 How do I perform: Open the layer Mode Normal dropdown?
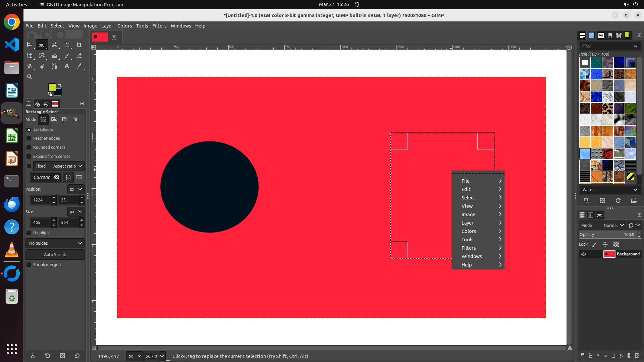click(613, 225)
